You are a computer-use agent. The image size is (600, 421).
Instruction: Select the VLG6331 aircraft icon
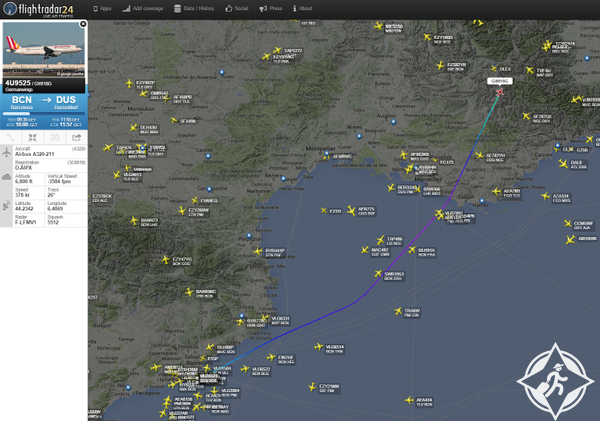pyautogui.click(x=265, y=319)
